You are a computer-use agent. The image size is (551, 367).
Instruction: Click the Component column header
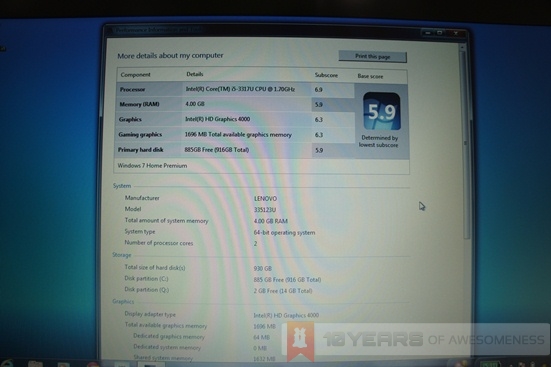coord(135,75)
